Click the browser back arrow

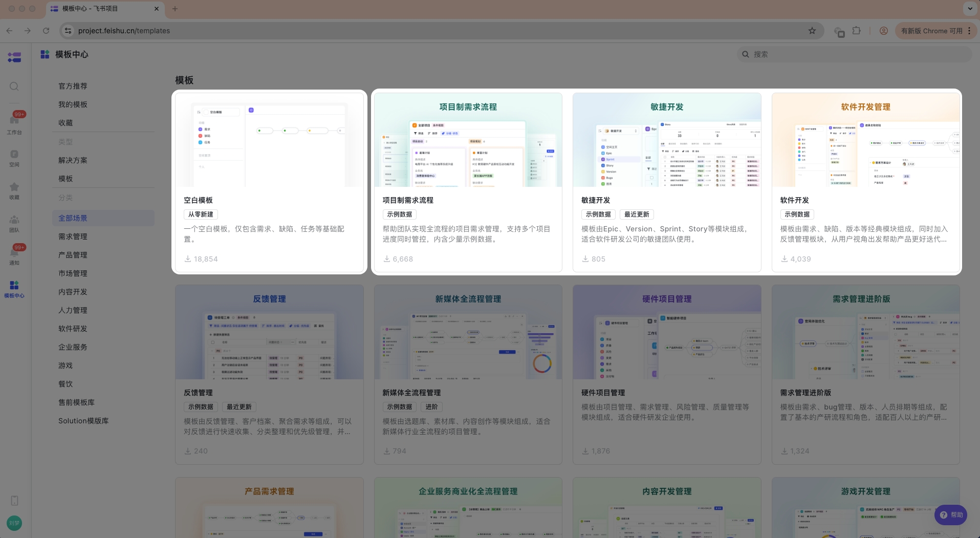pos(10,31)
